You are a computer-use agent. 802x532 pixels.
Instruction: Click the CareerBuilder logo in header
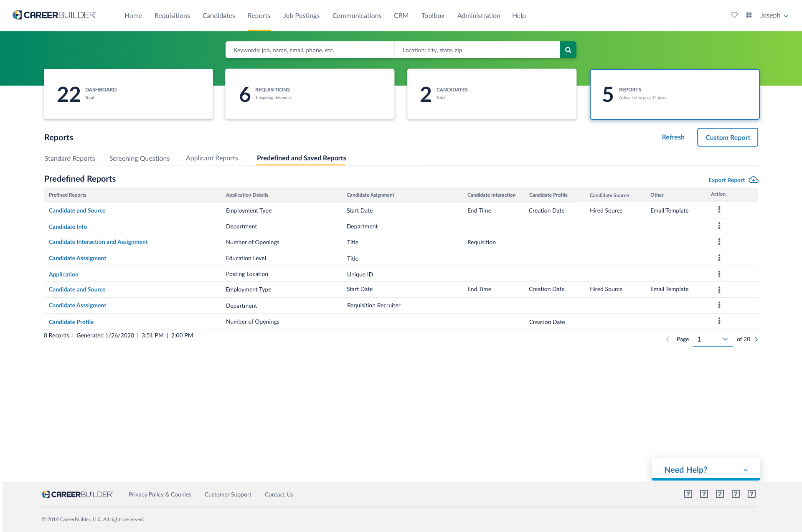coord(54,15)
